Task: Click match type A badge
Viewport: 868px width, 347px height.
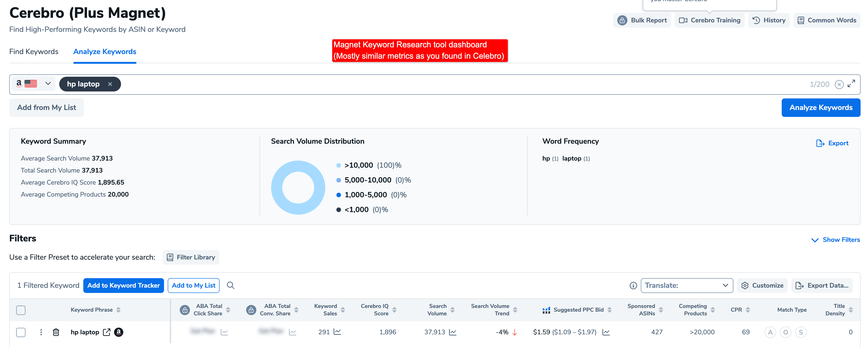Action: click(770, 332)
